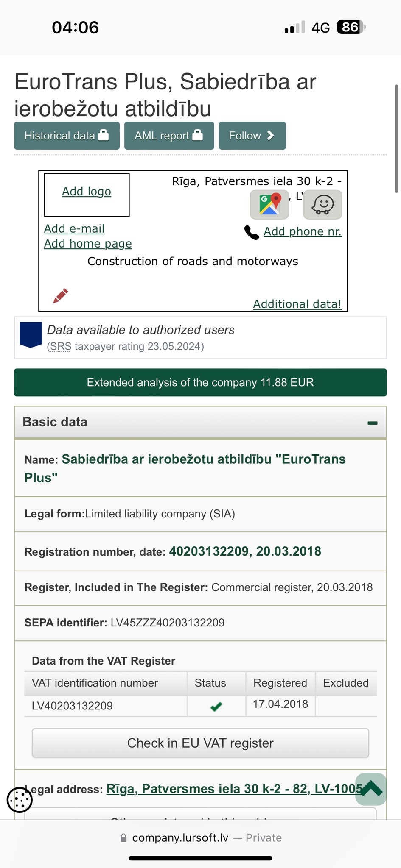Click the Add phone nr. link
Image resolution: width=401 pixels, height=868 pixels.
point(303,231)
